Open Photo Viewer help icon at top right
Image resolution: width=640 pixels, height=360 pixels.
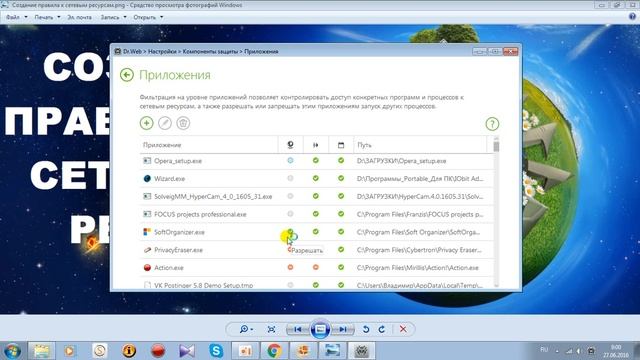632,16
